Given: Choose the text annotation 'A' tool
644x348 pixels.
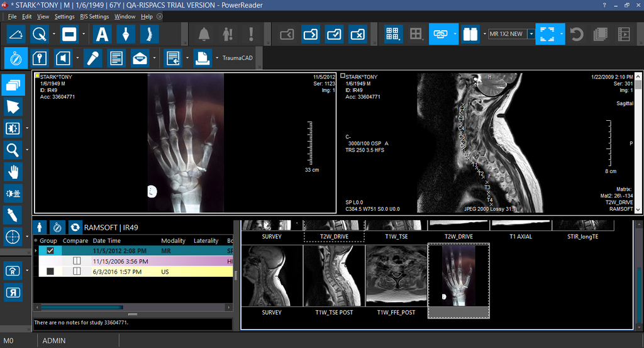Looking at the screenshot, I should point(101,33).
